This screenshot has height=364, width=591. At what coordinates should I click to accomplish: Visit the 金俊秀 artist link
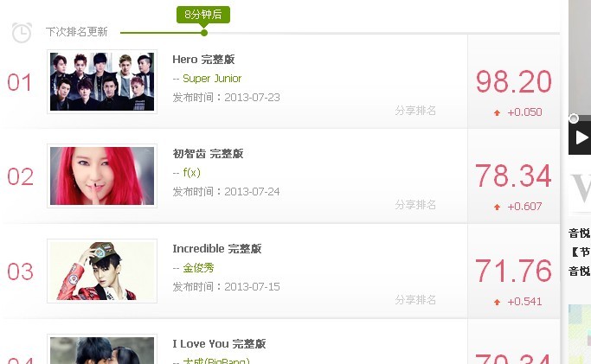tap(198, 268)
